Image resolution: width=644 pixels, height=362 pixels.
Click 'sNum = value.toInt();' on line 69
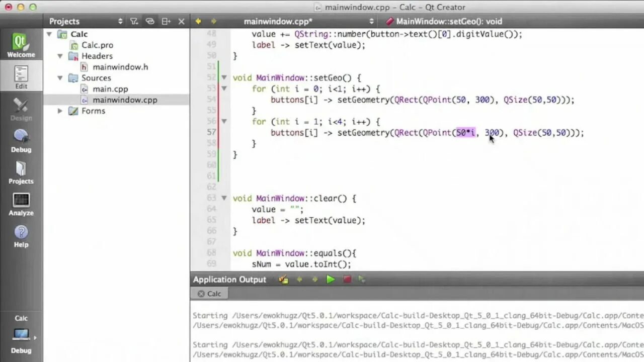pos(301,264)
